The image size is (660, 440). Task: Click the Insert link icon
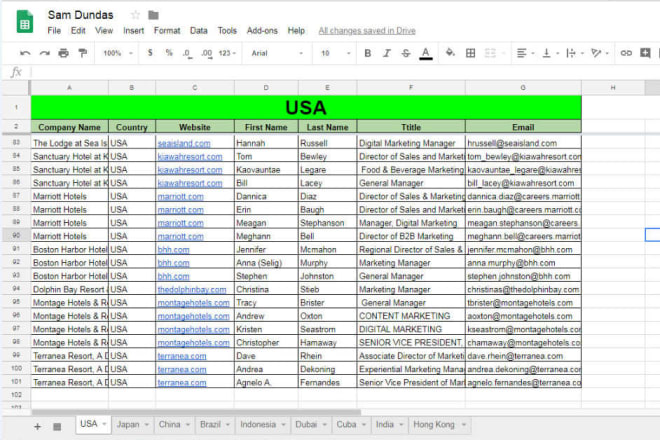pos(626,53)
